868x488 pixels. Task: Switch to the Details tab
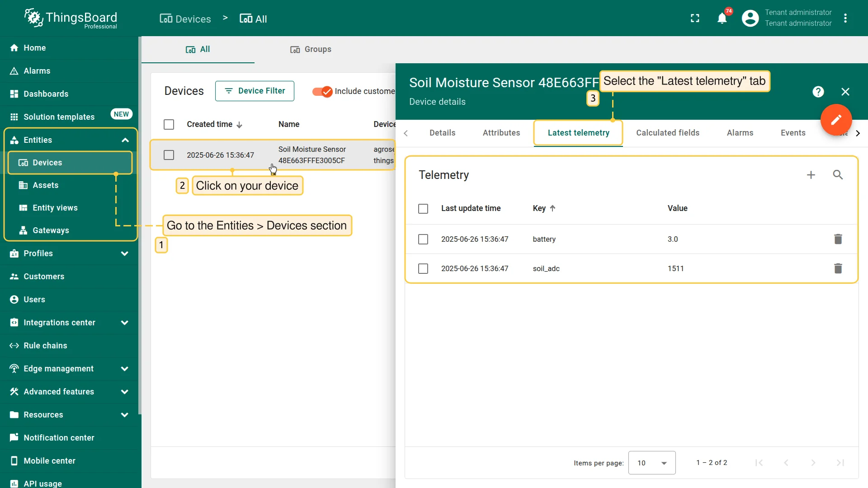point(442,133)
